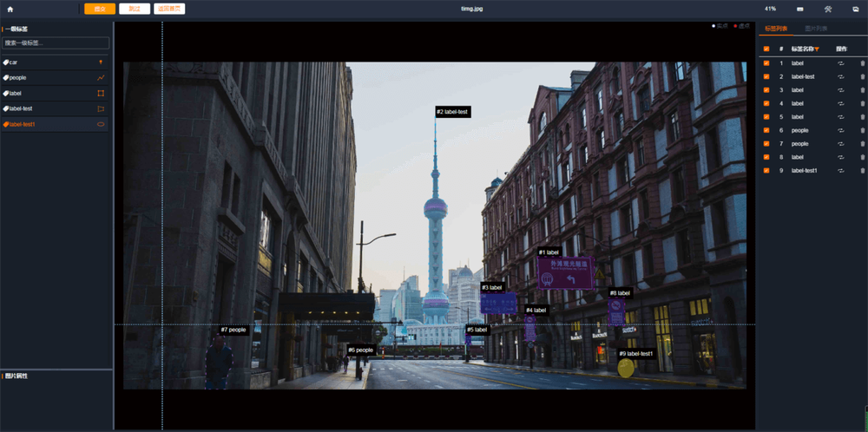Click the home icon in top bar
Viewport: 868px width, 432px height.
10,9
